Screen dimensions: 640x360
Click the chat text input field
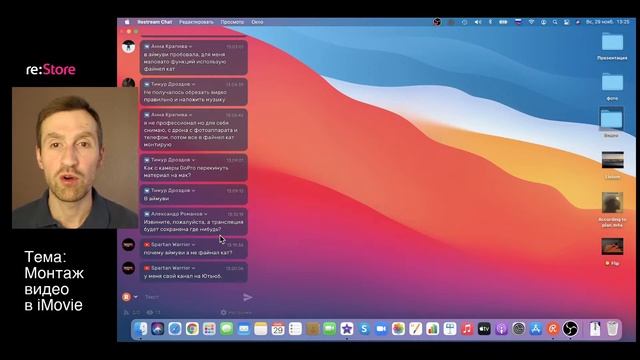[192, 297]
